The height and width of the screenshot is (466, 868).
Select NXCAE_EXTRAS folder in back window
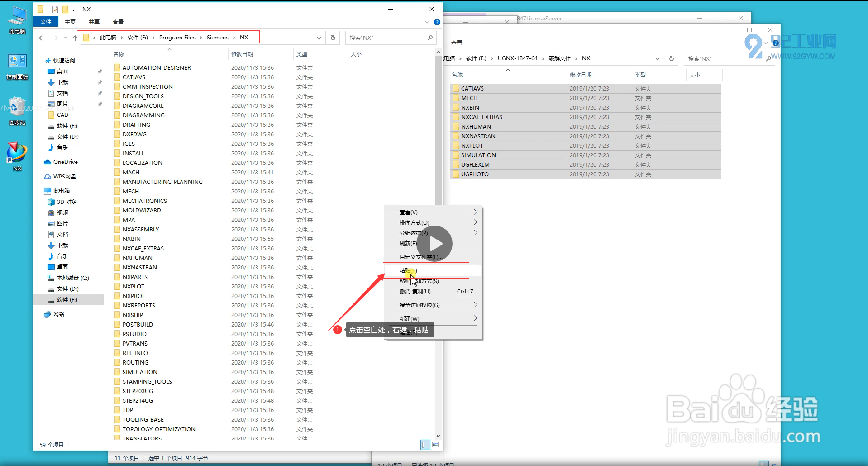[x=586, y=117]
